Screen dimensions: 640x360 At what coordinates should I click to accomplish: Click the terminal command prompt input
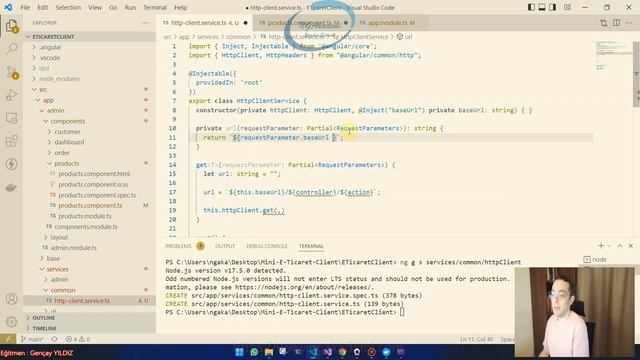tap(402, 312)
